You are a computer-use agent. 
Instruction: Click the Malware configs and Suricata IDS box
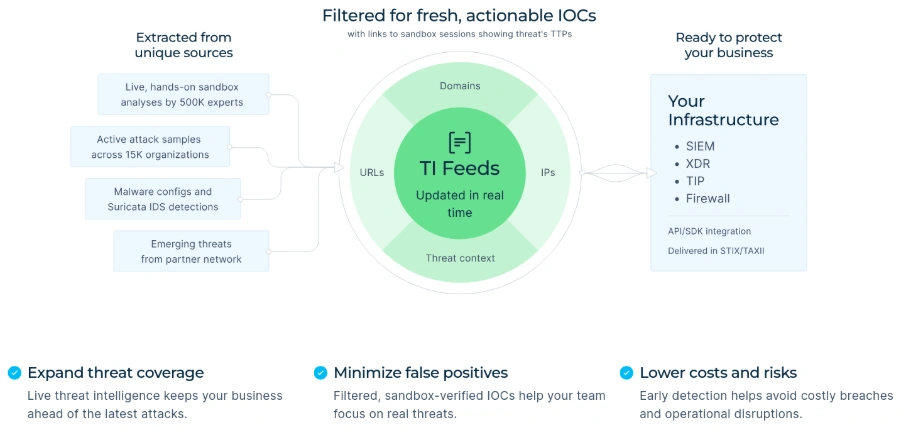tap(162, 198)
